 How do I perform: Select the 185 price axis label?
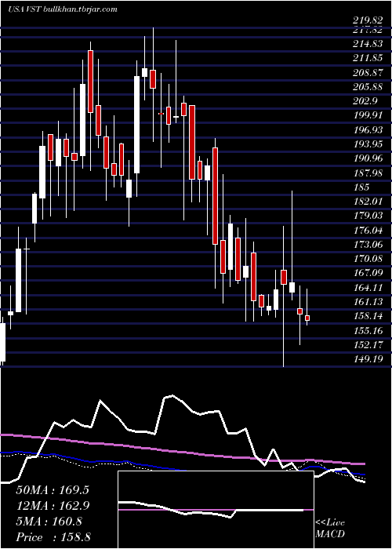click(361, 187)
